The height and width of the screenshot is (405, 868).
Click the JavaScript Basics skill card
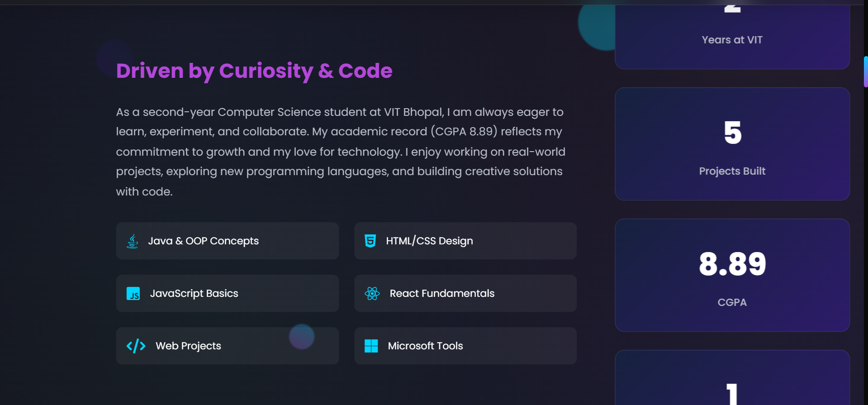228,293
